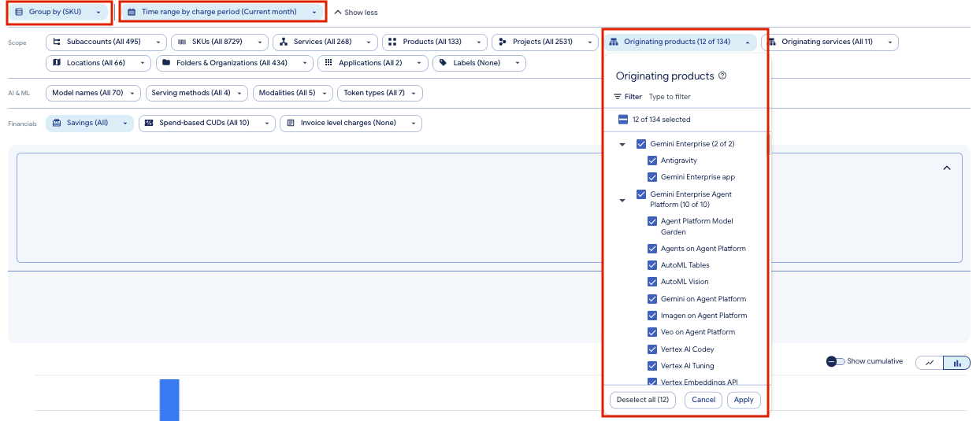Open the Applications (All 2) filter
The width and height of the screenshot is (980, 421).
[x=373, y=63]
